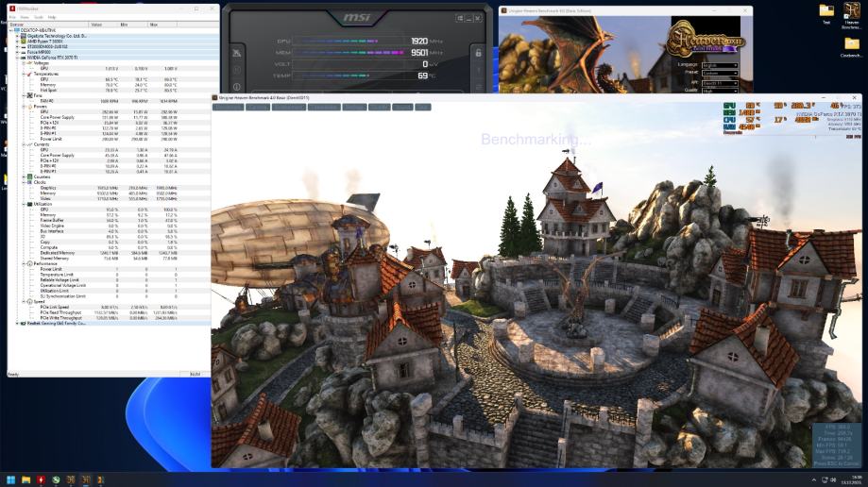Click the Max column header in HWMonitor
The height and width of the screenshot is (487, 868).
pos(162,25)
